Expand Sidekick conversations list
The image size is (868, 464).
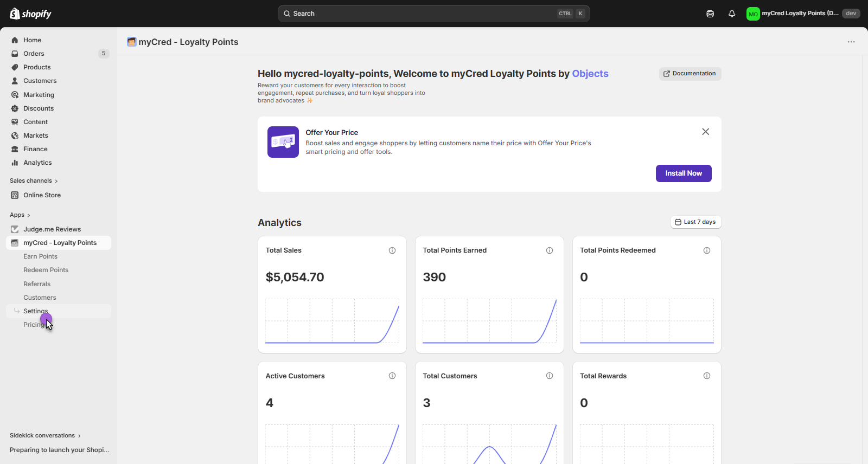point(45,436)
